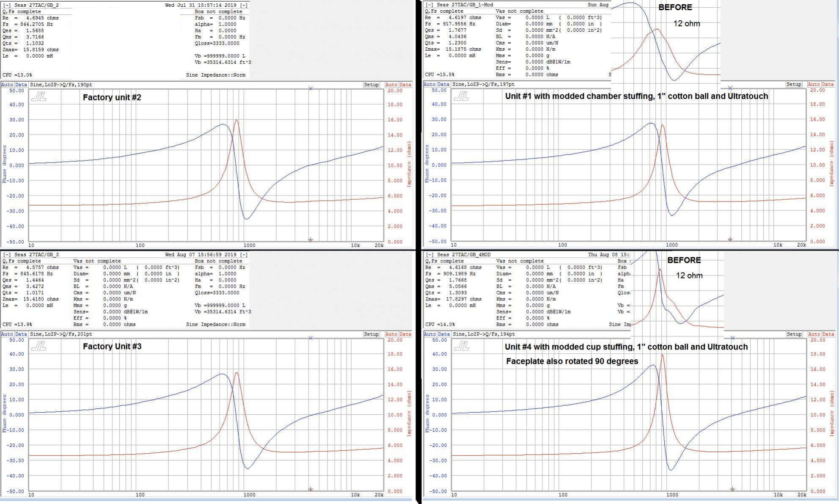Click the [-] after the Aug 07 2019 timestamp

(244, 255)
